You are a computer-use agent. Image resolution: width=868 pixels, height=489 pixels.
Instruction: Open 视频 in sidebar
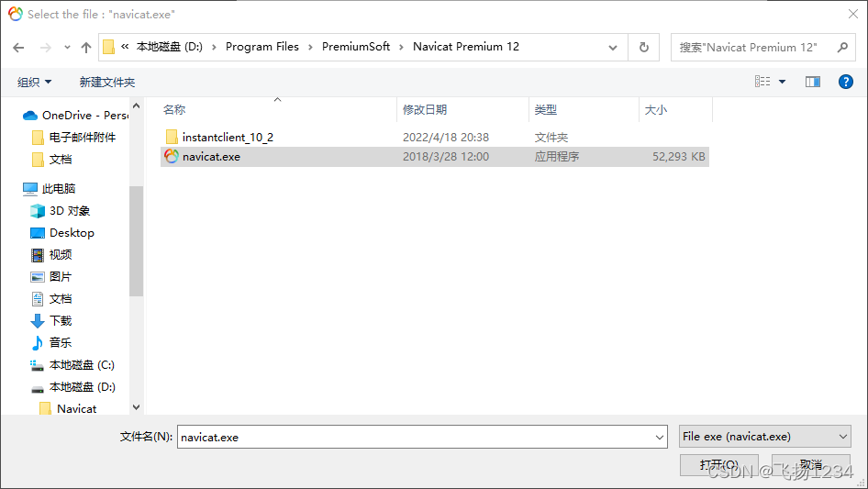(x=51, y=255)
